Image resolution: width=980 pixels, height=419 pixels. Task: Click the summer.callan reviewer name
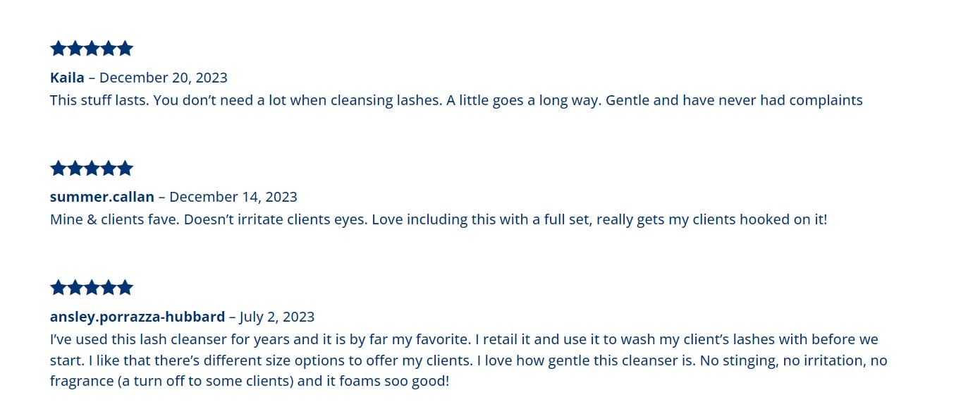coord(102,197)
